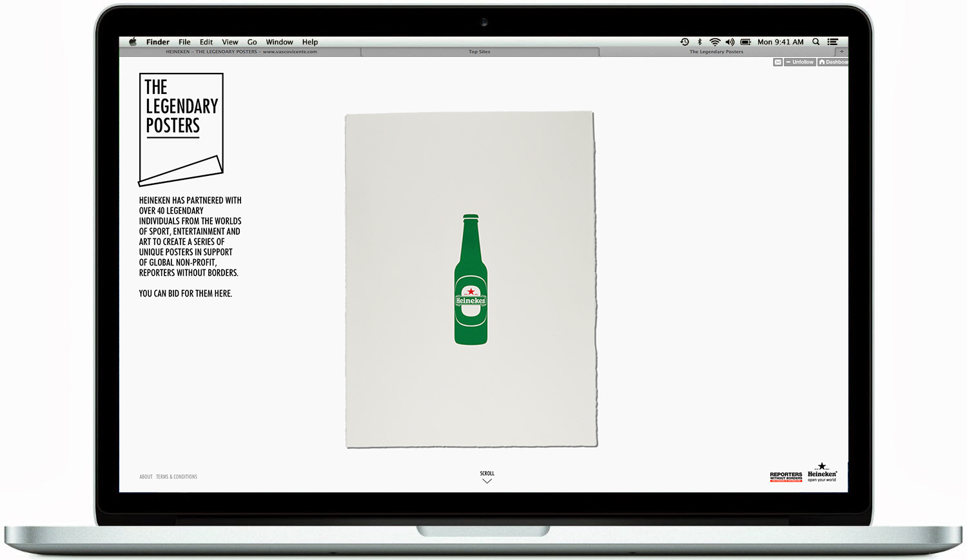Click the envelope message icon
This screenshot has width=967, height=560.
(x=778, y=62)
